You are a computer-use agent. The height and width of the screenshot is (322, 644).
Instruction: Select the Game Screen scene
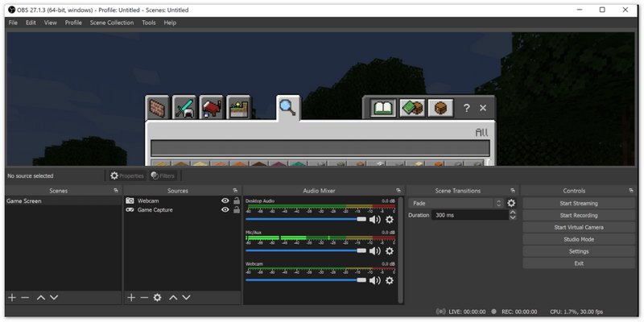click(x=24, y=201)
